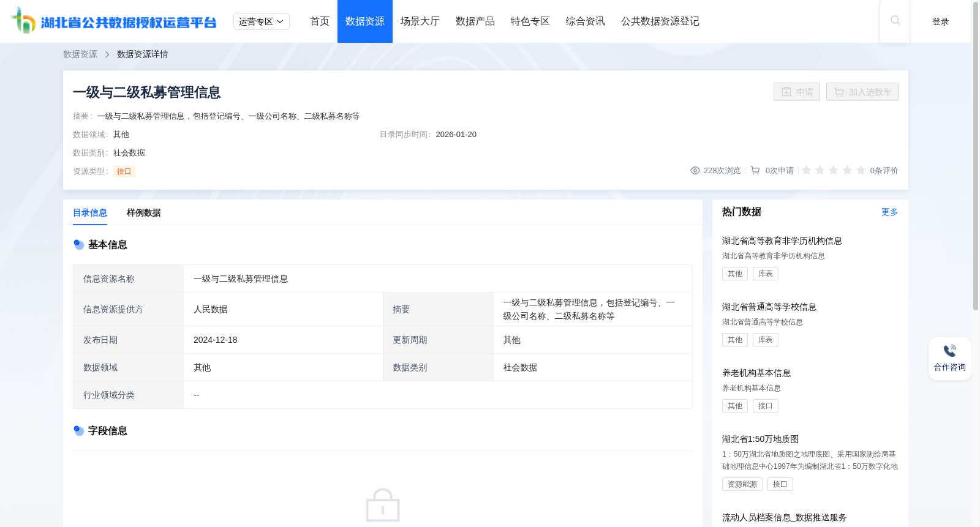
Task: Click the third rating star
Action: pyautogui.click(x=834, y=170)
